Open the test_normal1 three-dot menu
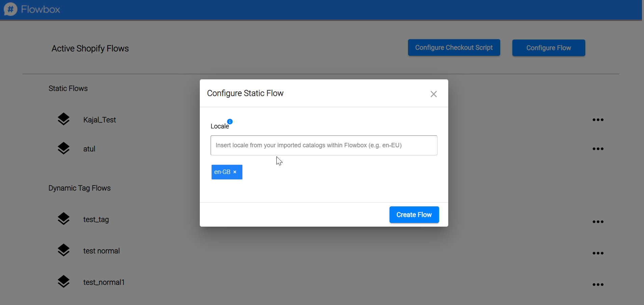Viewport: 644px width, 305px height. [598, 285]
